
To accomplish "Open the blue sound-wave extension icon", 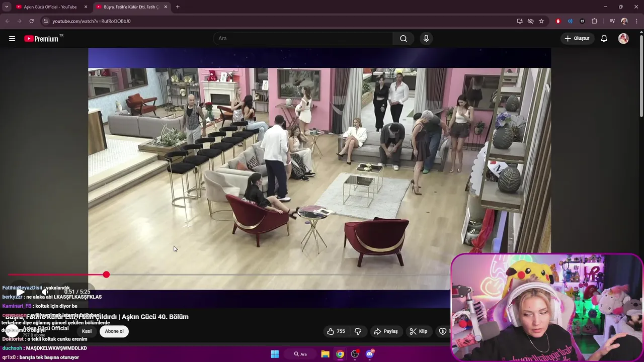I will pyautogui.click(x=570, y=21).
